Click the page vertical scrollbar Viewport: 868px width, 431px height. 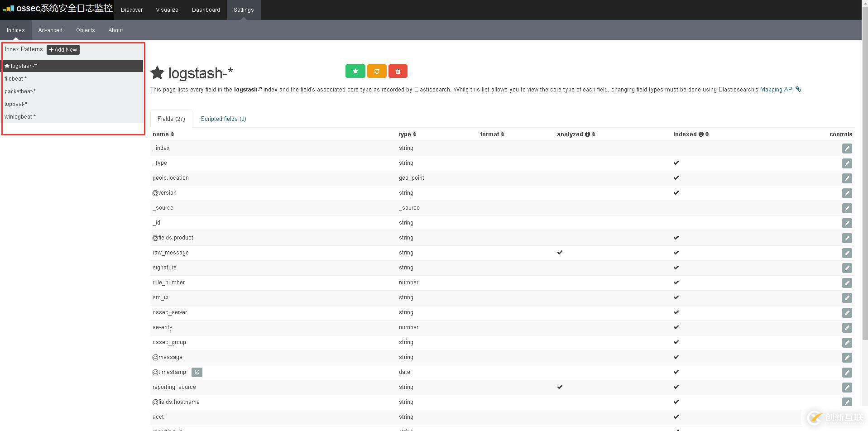pyautogui.click(x=865, y=172)
